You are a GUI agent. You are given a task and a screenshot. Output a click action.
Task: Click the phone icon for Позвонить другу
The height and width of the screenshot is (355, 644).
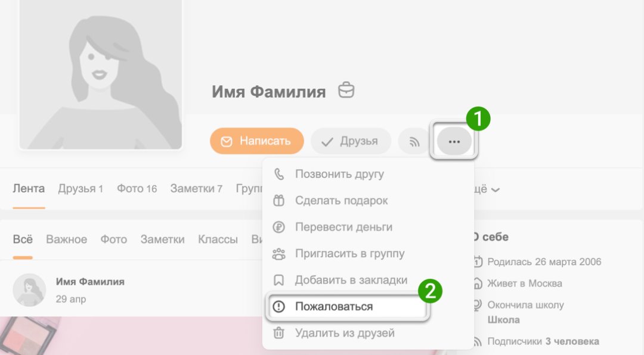(278, 175)
